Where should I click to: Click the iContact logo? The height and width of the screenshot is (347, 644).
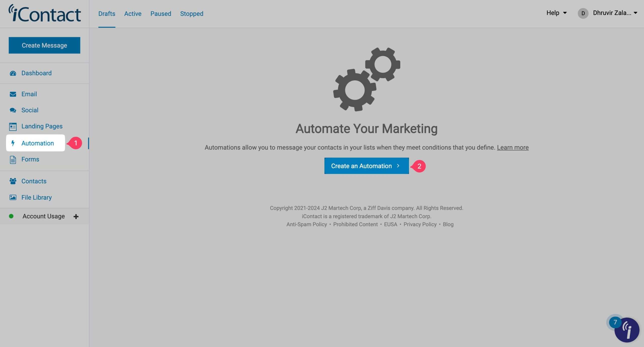(45, 14)
